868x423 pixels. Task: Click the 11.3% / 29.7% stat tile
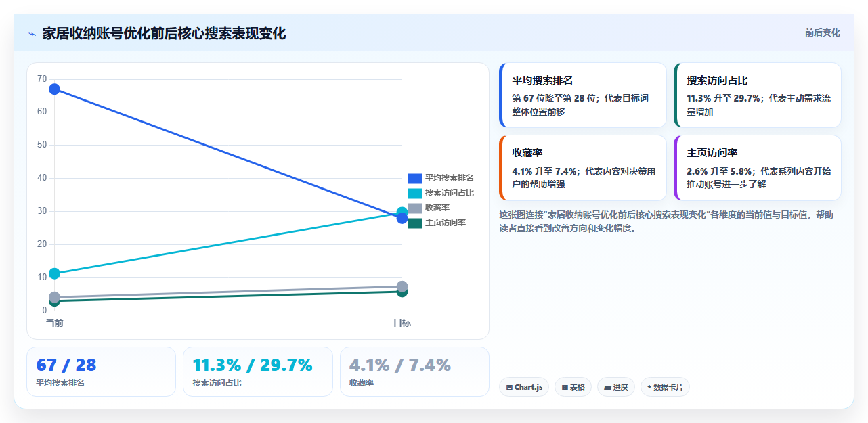coord(258,372)
